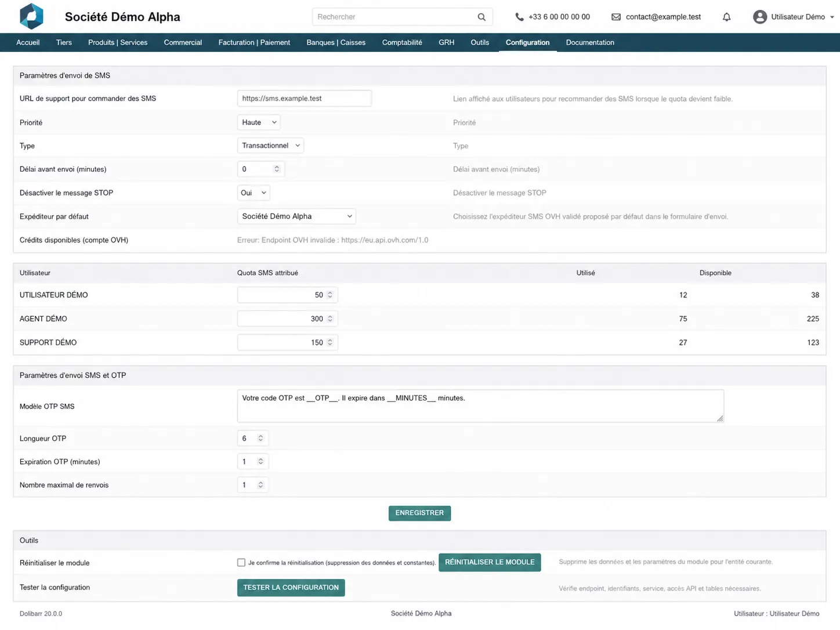Screen dimensions: 840x630
Task: Open Produits | Services menu
Action: tap(118, 42)
